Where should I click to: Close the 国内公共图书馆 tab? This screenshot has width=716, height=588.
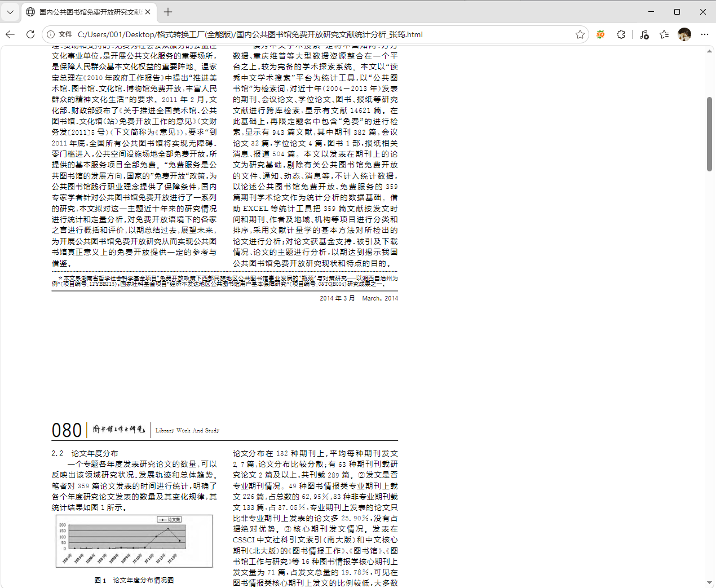[148, 12]
